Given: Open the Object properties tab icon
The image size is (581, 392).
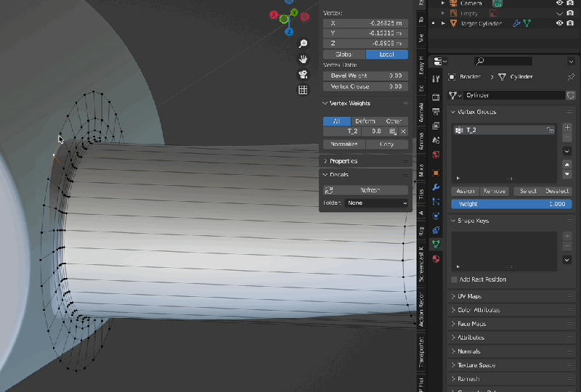Looking at the screenshot, I should point(436,173).
